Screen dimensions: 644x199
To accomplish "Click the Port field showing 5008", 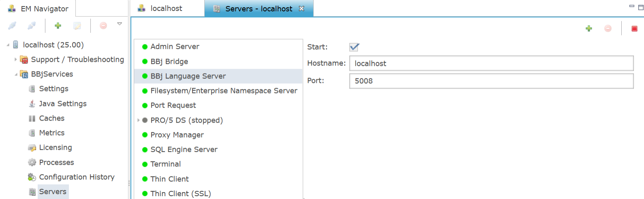I will point(491,81).
